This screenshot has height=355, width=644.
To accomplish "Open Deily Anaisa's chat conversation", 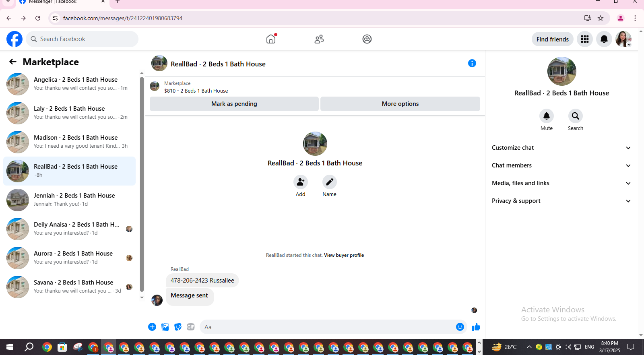I will click(x=69, y=229).
